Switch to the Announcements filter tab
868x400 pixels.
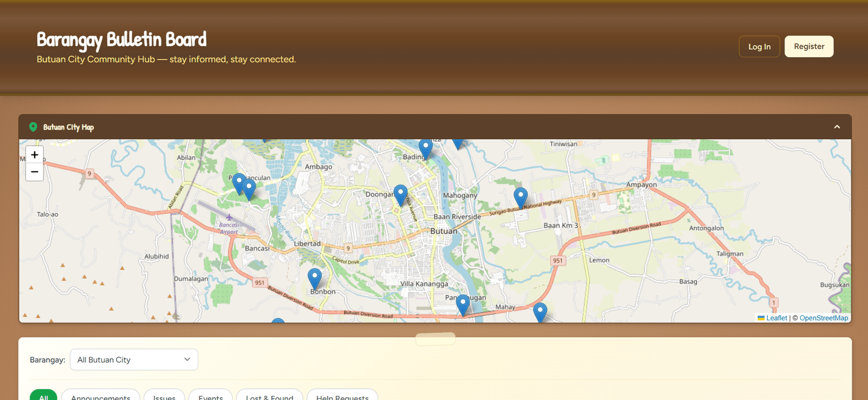[101, 395]
